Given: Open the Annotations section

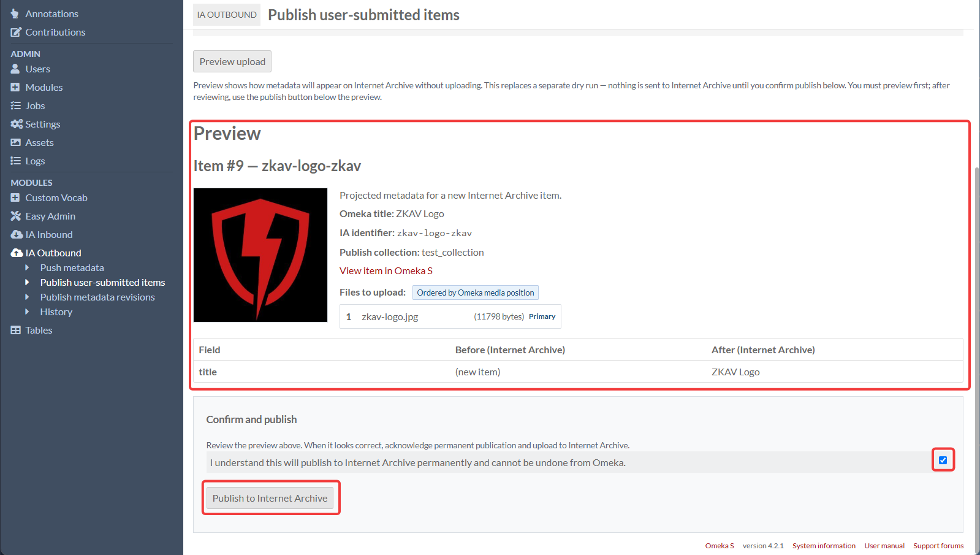Looking at the screenshot, I should pos(51,13).
